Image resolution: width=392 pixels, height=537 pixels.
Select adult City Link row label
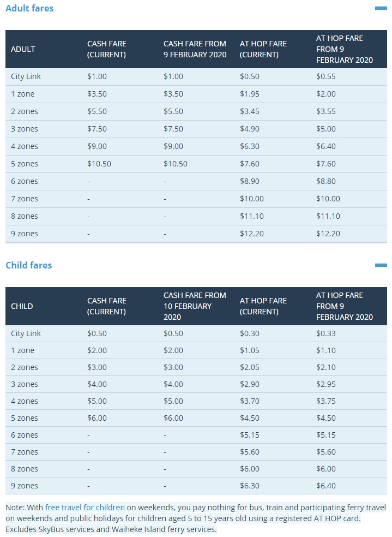click(26, 76)
